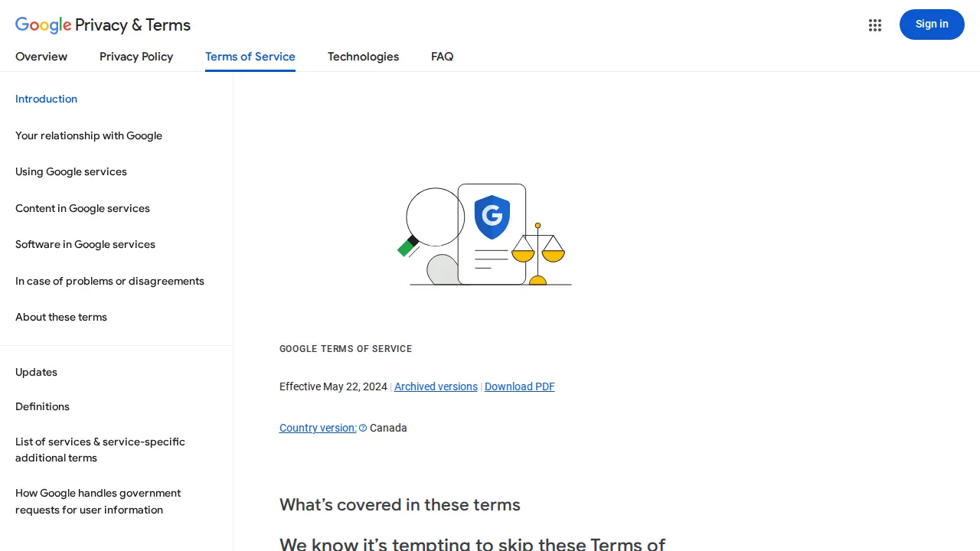Open How Google handles government requests link
The height and width of the screenshot is (551, 980).
(98, 501)
